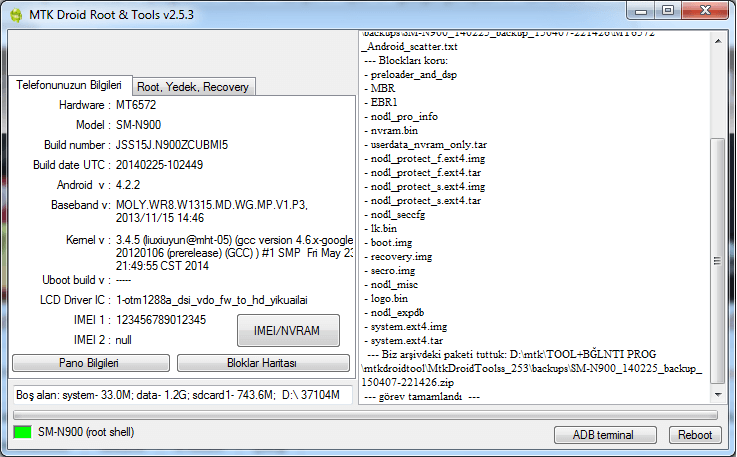This screenshot has width=737, height=457.
Task: Click the Model value SM-N900
Action: (140, 125)
